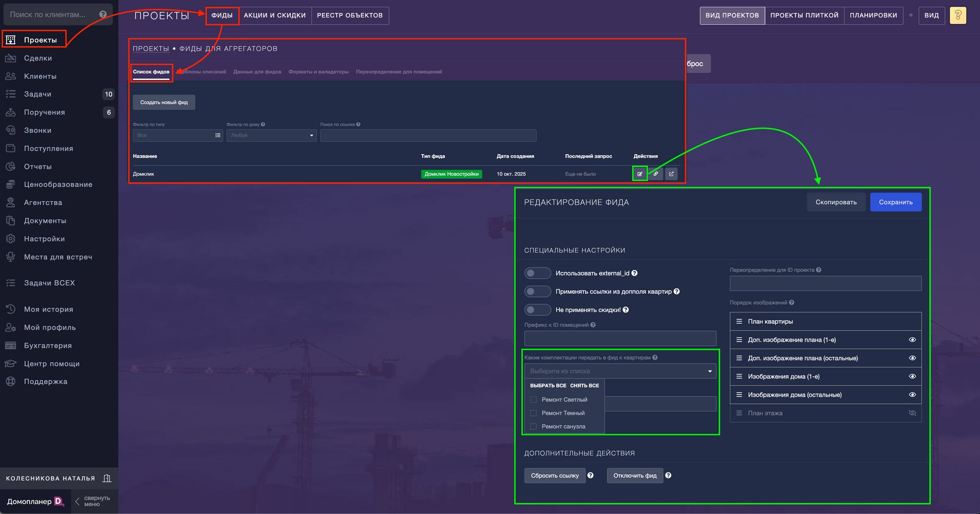This screenshot has width=980, height=514.
Task: Check the Ремонт Светлый checkbox
Action: pos(533,400)
